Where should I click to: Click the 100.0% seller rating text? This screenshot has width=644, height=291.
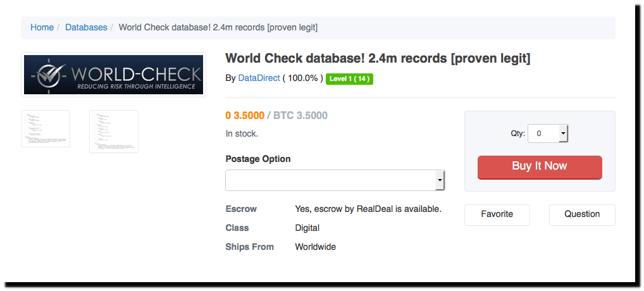302,78
